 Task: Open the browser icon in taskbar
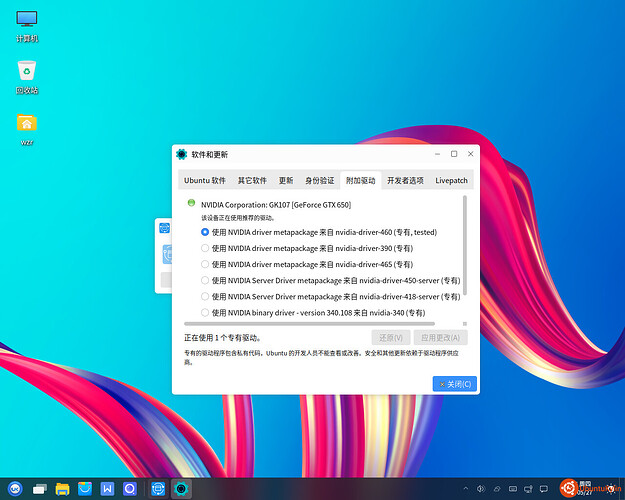pos(130,488)
